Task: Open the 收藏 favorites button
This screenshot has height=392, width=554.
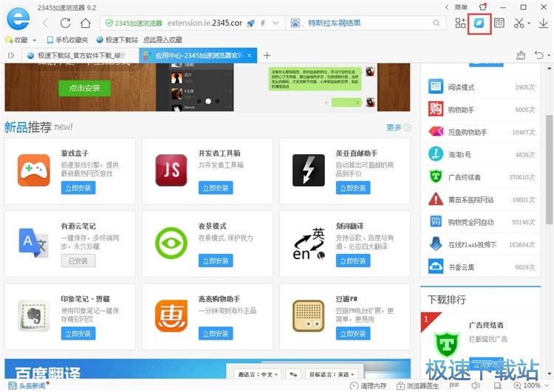Action: point(17,40)
